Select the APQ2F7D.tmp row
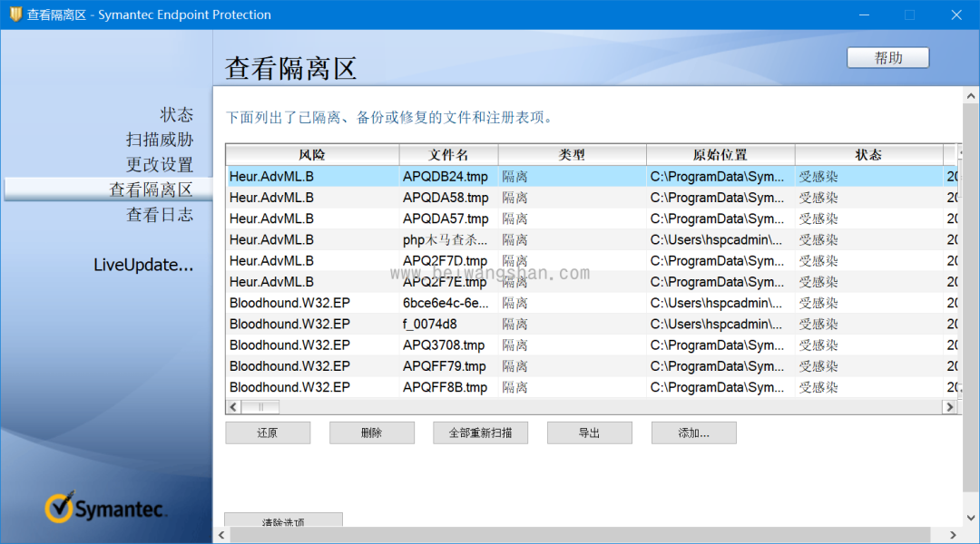The image size is (980, 544). click(591, 261)
